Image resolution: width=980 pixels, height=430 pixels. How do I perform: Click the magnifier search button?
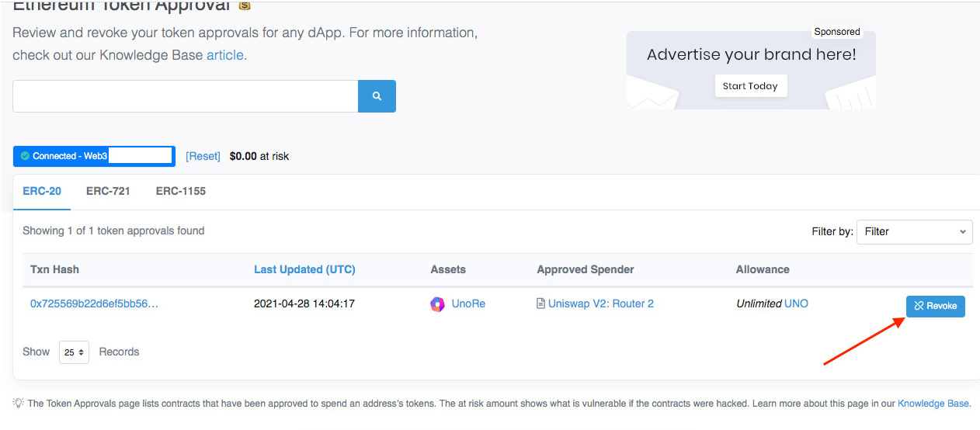377,96
